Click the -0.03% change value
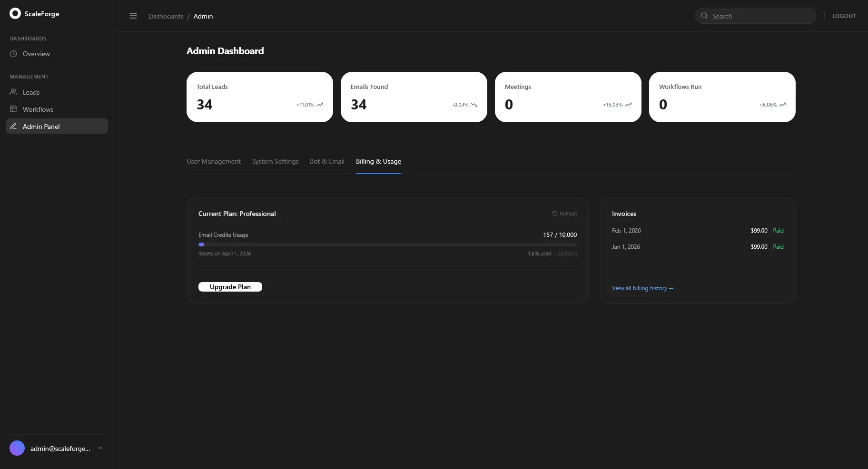This screenshot has height=469, width=868. pos(460,105)
